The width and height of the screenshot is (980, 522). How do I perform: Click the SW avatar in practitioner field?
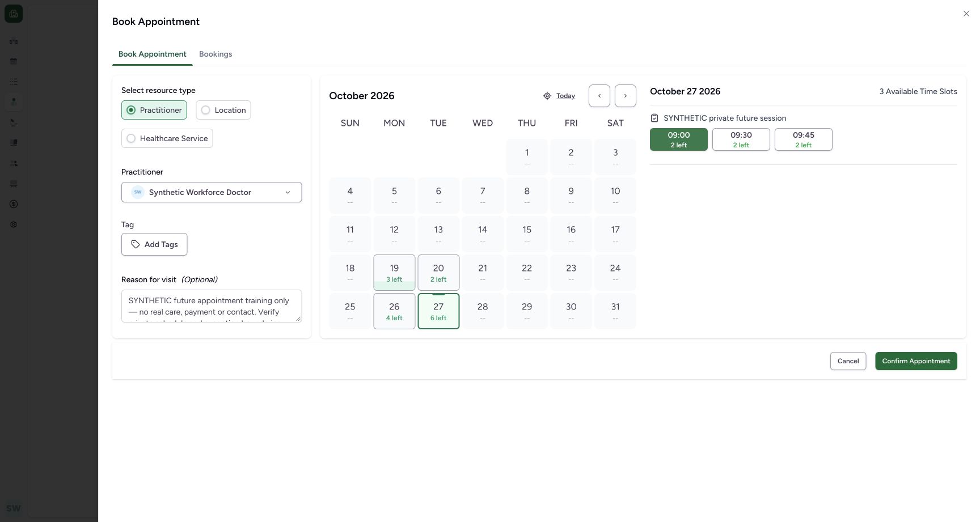click(x=138, y=192)
